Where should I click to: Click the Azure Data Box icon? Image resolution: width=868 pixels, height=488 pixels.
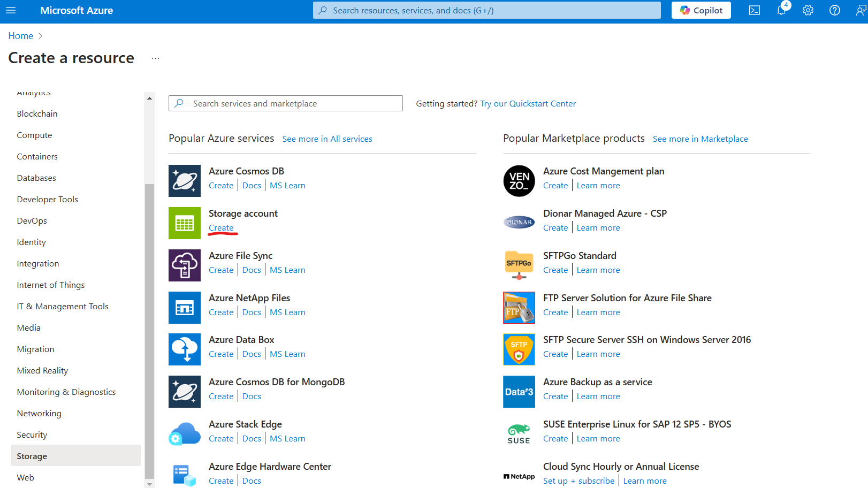point(185,349)
